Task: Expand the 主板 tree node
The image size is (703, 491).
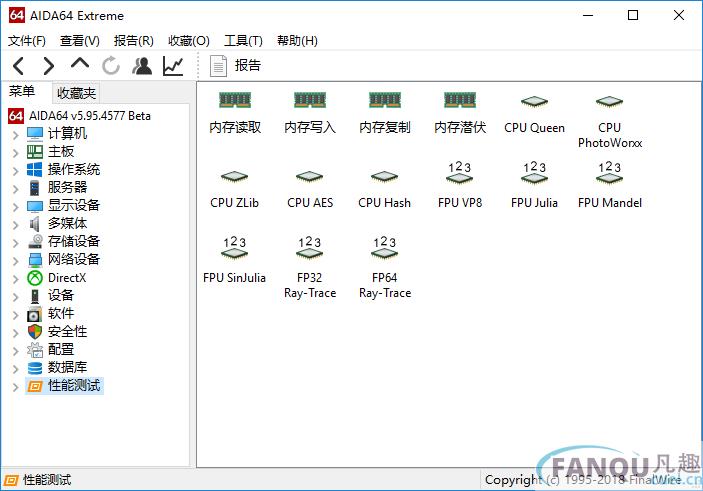Action: point(15,152)
